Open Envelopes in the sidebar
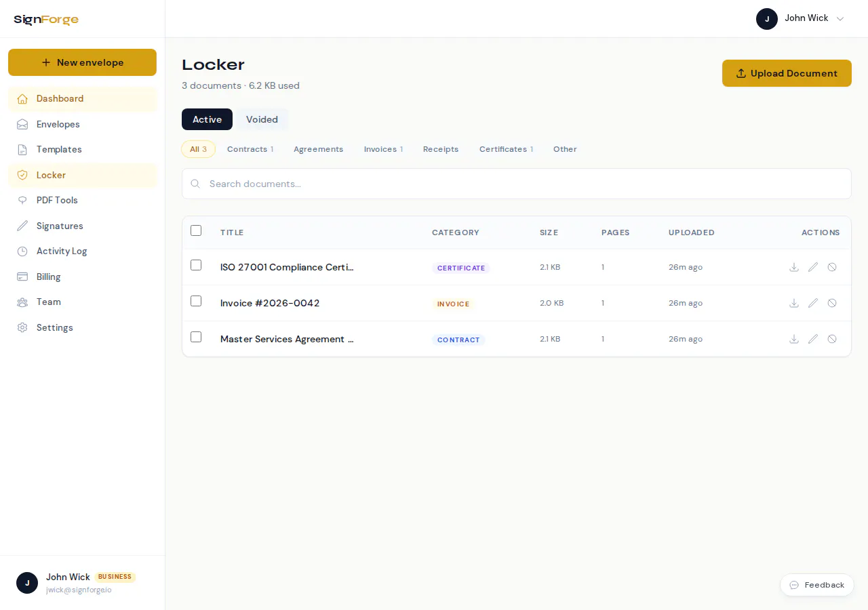The image size is (868, 610). click(x=82, y=124)
